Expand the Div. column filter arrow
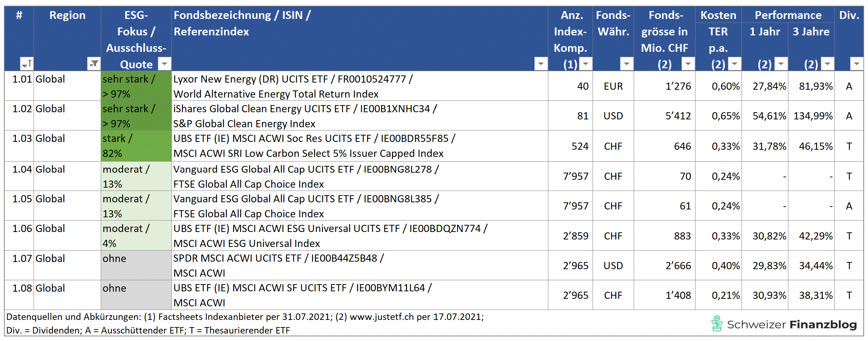 [x=857, y=64]
